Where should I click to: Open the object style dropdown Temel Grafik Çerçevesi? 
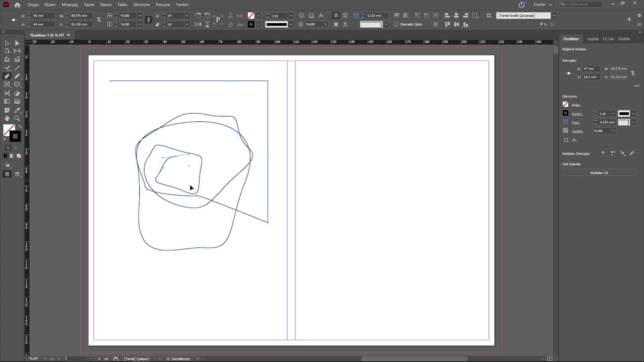(554, 15)
